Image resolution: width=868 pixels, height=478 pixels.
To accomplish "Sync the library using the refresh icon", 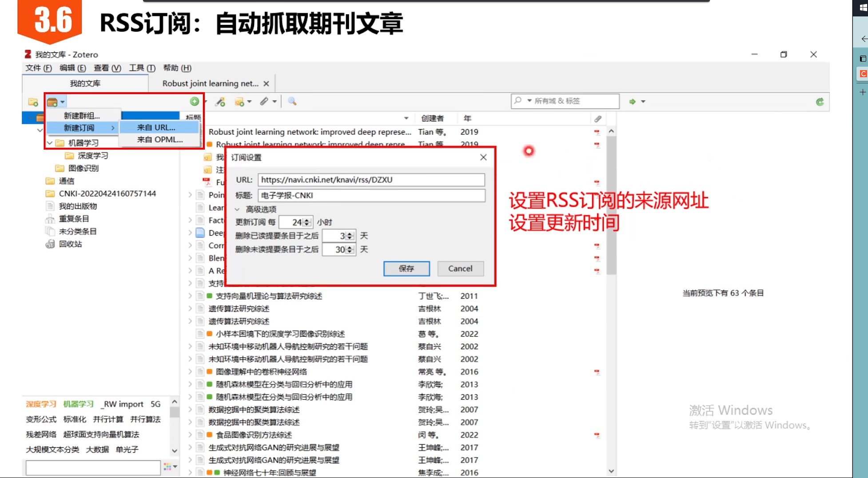I will point(820,101).
